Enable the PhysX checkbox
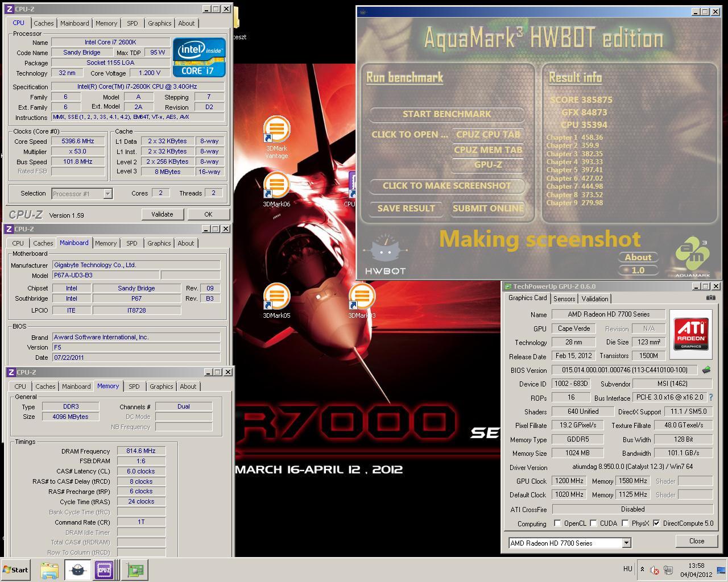728x582 pixels. pyautogui.click(x=625, y=523)
